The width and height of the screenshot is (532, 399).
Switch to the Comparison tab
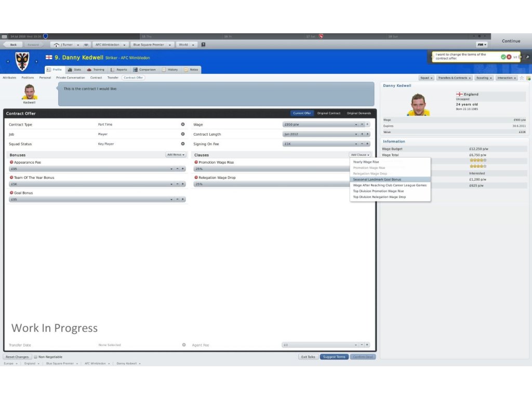click(144, 70)
